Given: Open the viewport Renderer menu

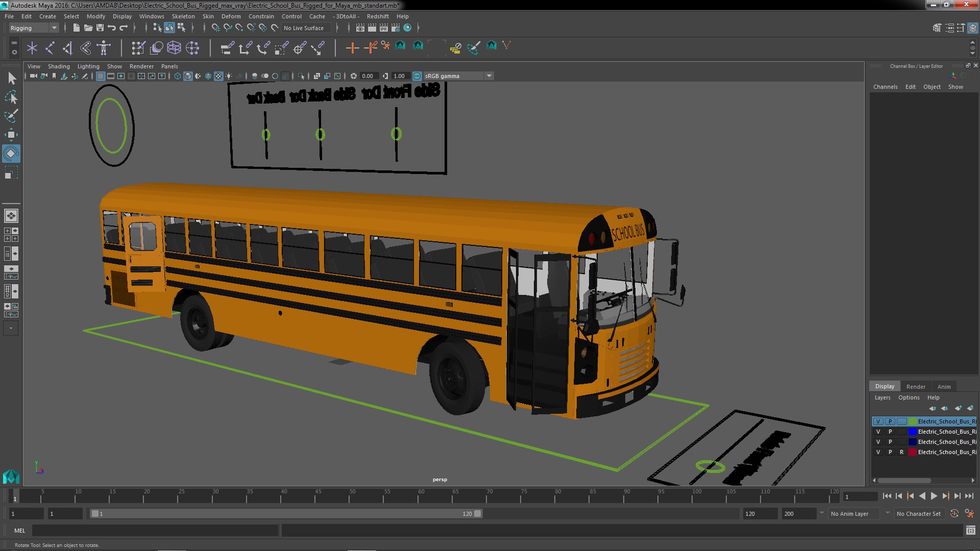Looking at the screenshot, I should pyautogui.click(x=141, y=66).
